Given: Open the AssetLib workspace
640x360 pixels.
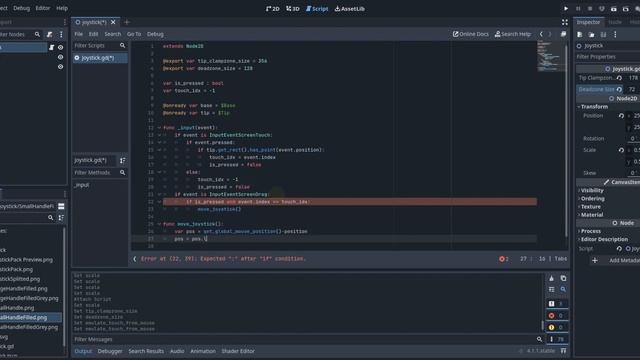Looking at the screenshot, I should point(350,9).
